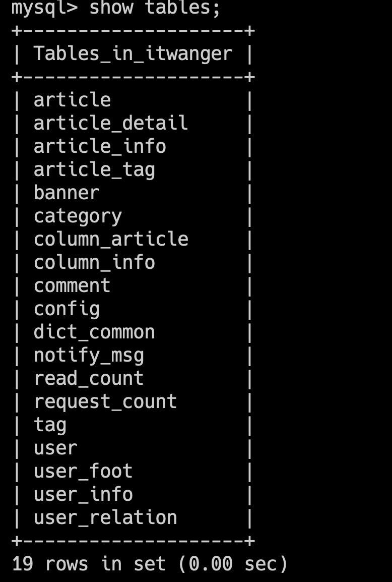Click the user_foot table entry
Screen dimensions: 392x582
(83, 471)
